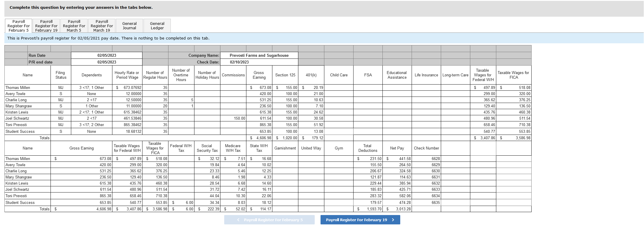Select the P/R end date value cell

click(x=107, y=62)
